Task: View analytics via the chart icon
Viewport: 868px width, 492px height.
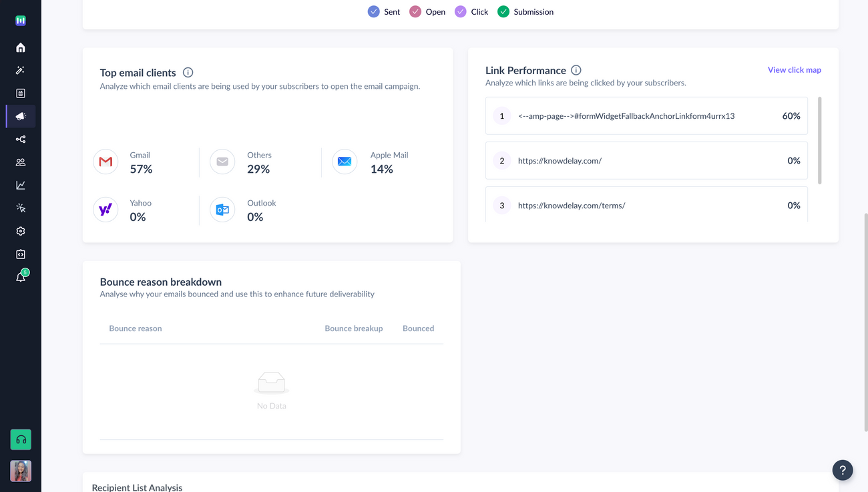Action: pyautogui.click(x=20, y=184)
